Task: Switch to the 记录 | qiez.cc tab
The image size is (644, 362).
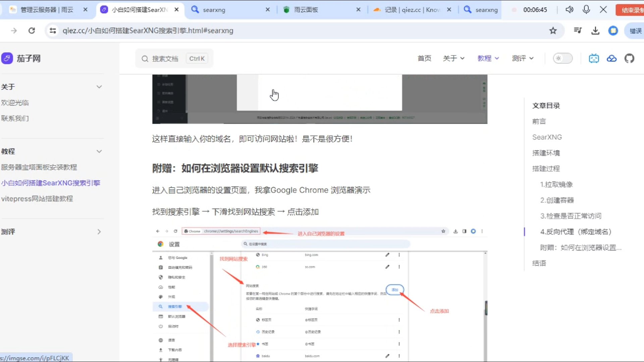Action: [x=412, y=10]
